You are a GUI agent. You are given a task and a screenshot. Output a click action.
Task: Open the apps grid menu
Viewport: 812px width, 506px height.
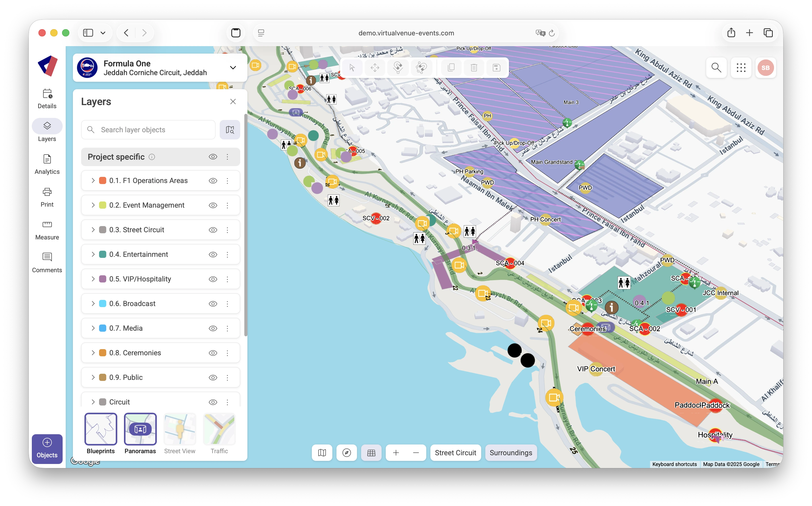coord(741,68)
